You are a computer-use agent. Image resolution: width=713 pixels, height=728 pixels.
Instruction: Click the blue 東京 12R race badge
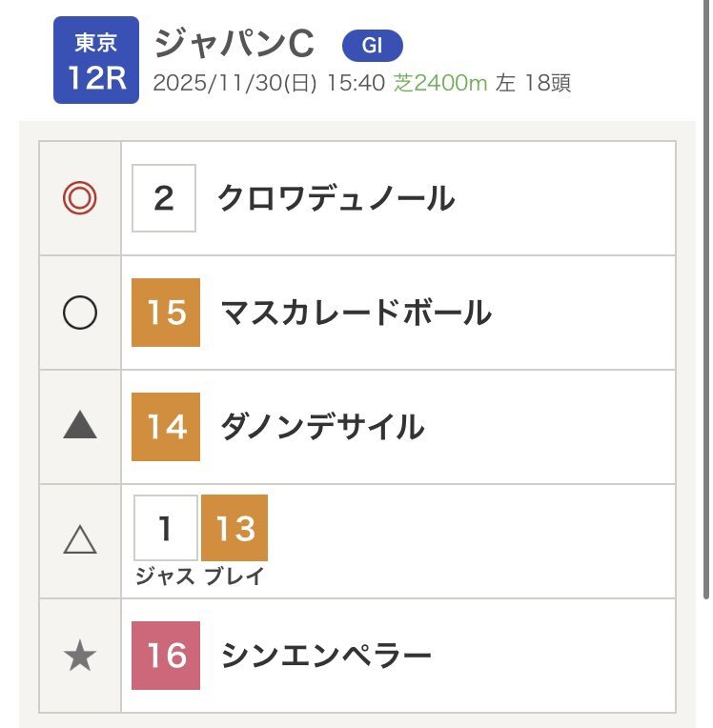95,60
